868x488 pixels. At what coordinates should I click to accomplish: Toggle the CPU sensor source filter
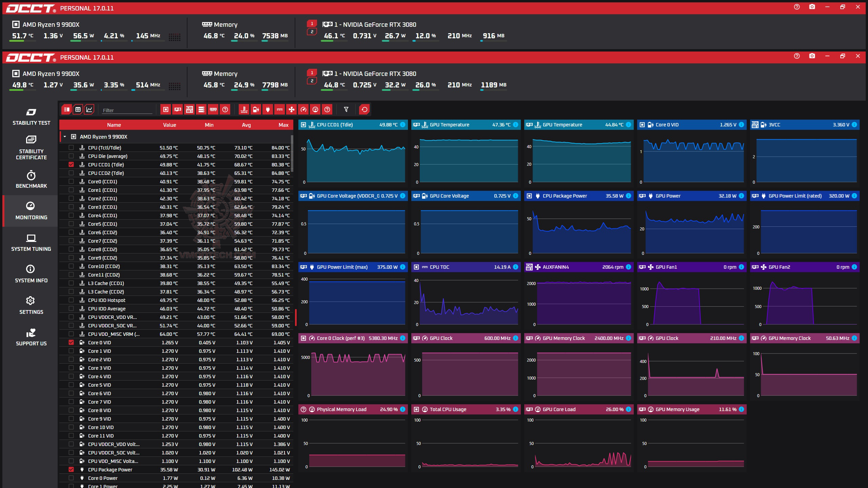coord(166,109)
